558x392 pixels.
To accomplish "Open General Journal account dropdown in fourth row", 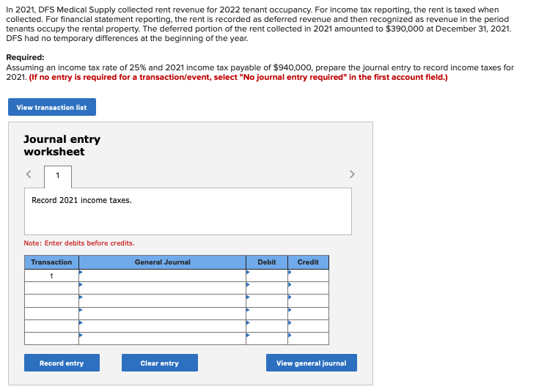I will [162, 314].
